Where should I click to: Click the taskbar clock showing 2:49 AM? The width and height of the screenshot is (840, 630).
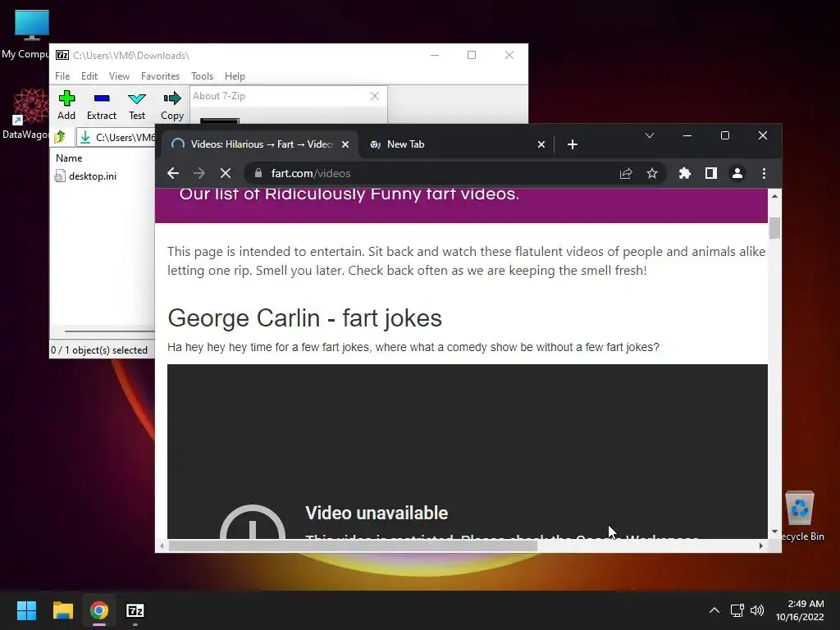800,610
